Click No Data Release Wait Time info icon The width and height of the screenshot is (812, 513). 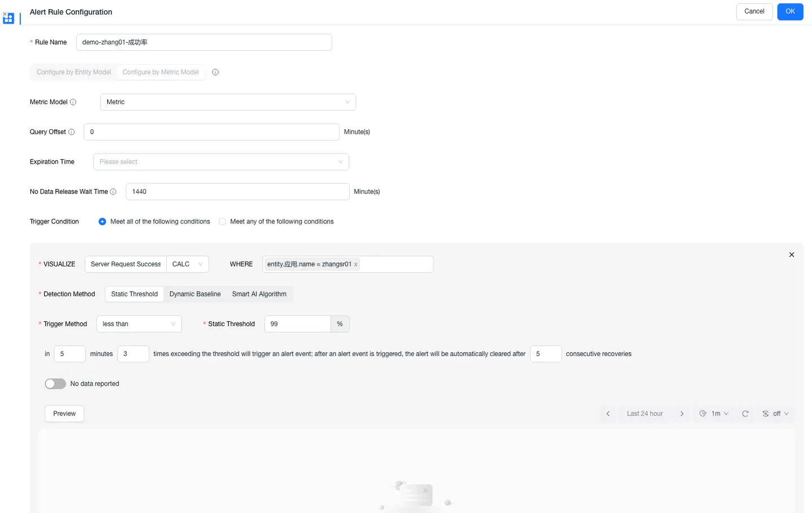(x=113, y=192)
